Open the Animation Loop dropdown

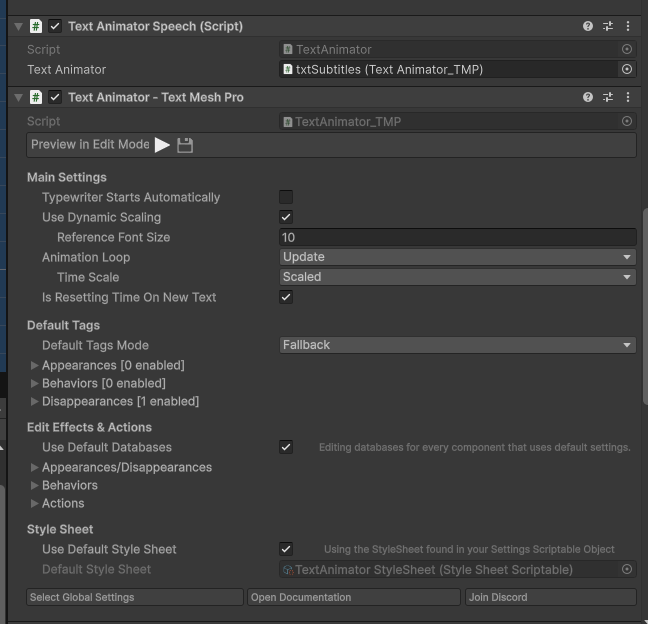coord(457,257)
